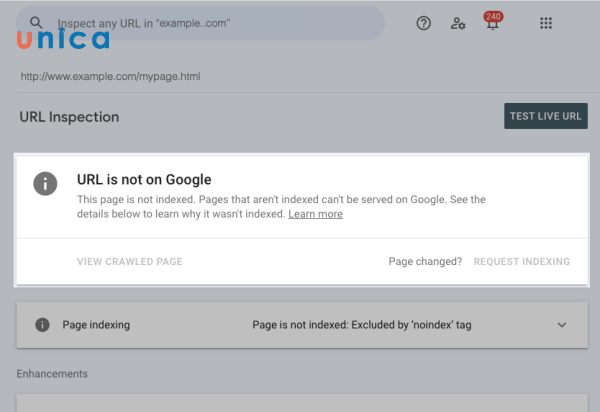600x412 pixels.
Task: Open the notifications bell icon
Action: (491, 23)
